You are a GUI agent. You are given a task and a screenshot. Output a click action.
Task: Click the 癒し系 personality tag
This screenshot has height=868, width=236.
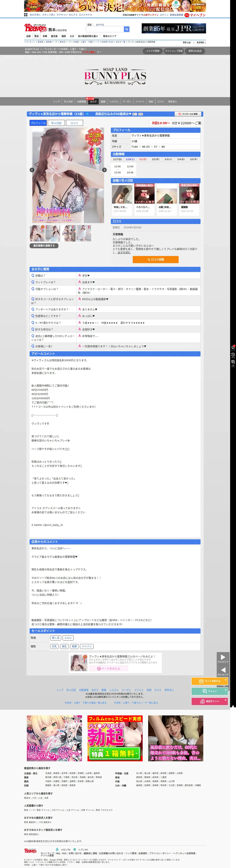55,638
